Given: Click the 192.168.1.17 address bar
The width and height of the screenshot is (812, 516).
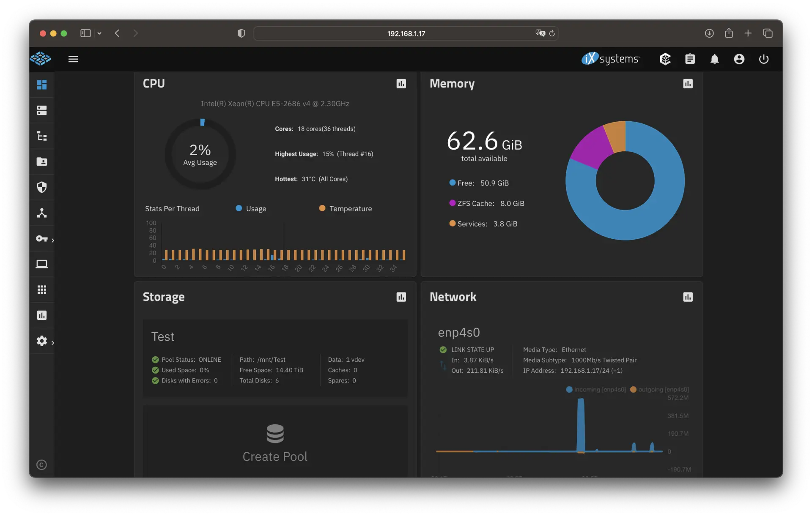Looking at the screenshot, I should tap(406, 33).
